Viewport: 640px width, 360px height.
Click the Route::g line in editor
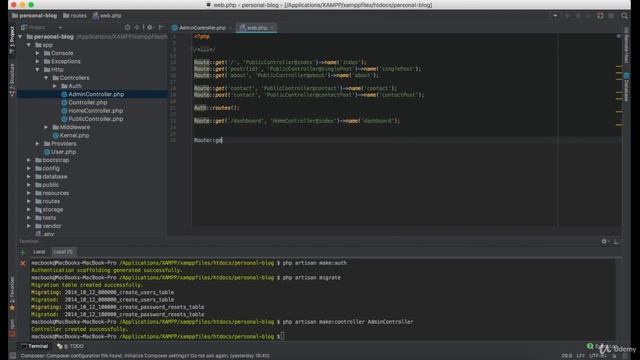tap(208, 140)
